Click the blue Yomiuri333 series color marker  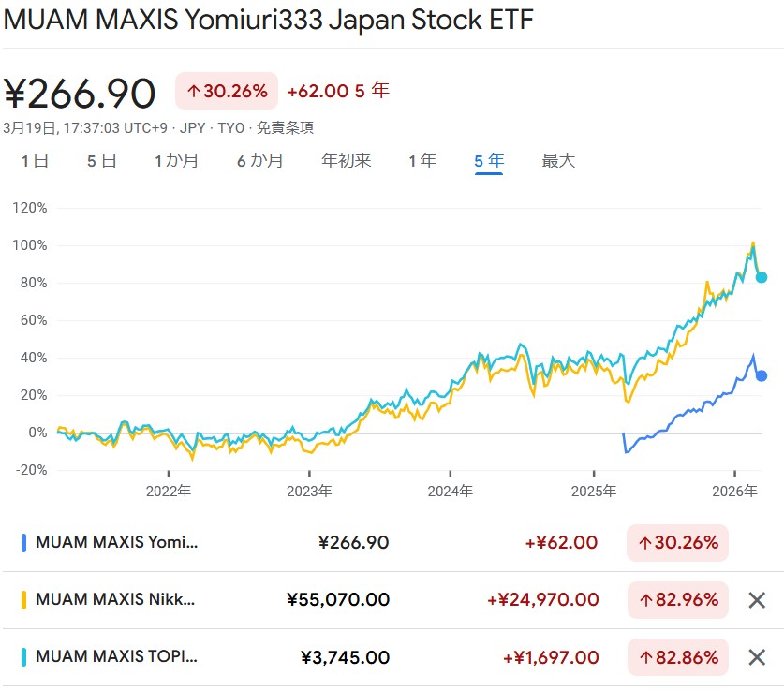coord(23,542)
